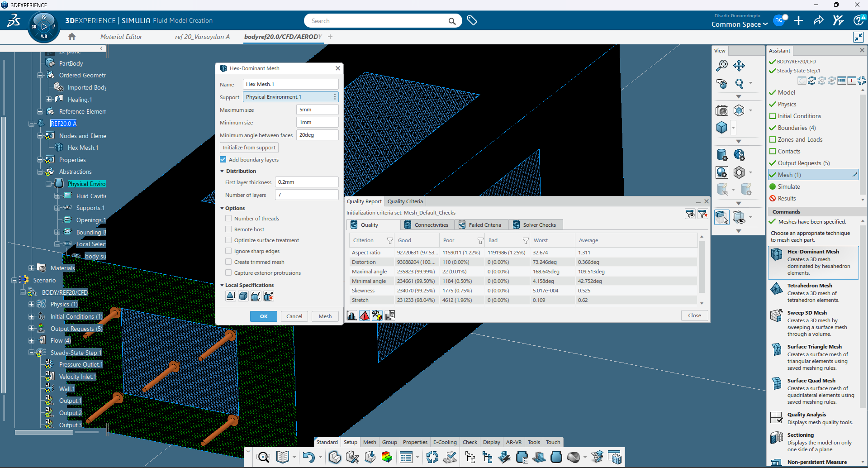The height and width of the screenshot is (468, 868).
Task: Expand the Physics (1) tree node
Action: click(31, 304)
